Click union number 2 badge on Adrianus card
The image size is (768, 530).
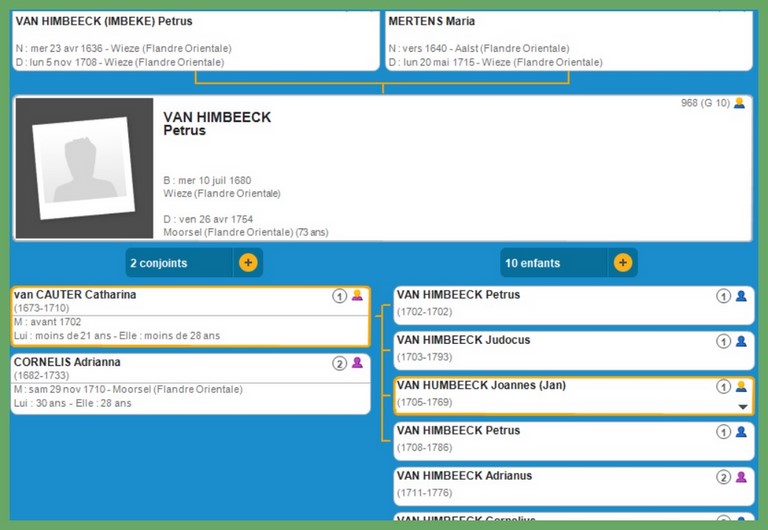click(723, 477)
